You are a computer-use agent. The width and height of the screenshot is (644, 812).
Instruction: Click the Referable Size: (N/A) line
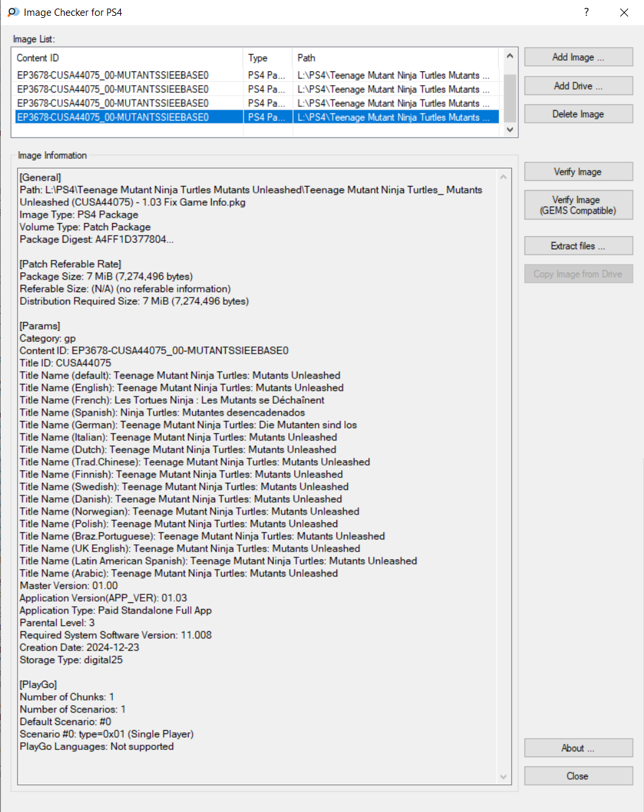point(125,289)
